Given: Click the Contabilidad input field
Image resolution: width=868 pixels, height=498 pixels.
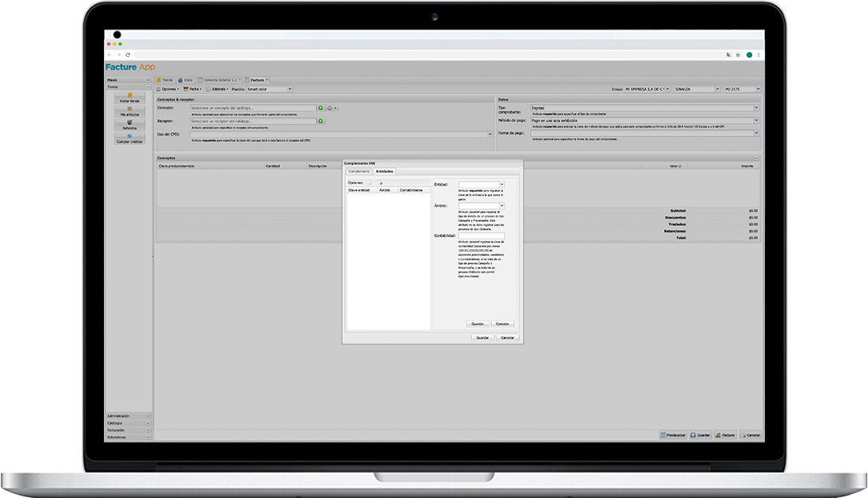Looking at the screenshot, I should pos(481,236).
